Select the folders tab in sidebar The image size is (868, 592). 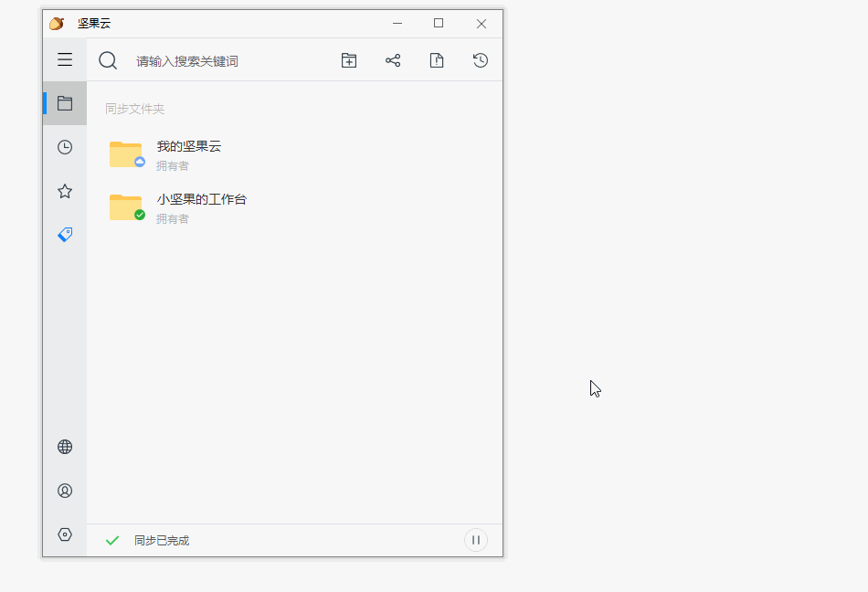pyautogui.click(x=65, y=103)
